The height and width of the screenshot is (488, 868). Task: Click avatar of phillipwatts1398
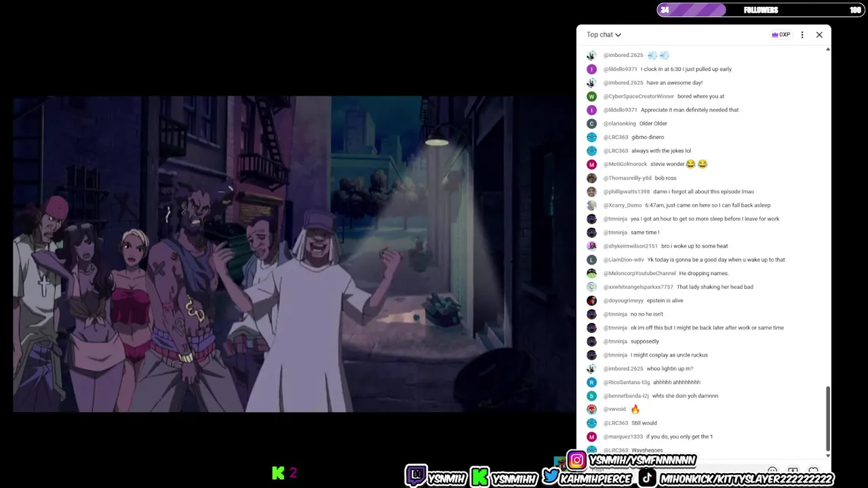point(591,192)
